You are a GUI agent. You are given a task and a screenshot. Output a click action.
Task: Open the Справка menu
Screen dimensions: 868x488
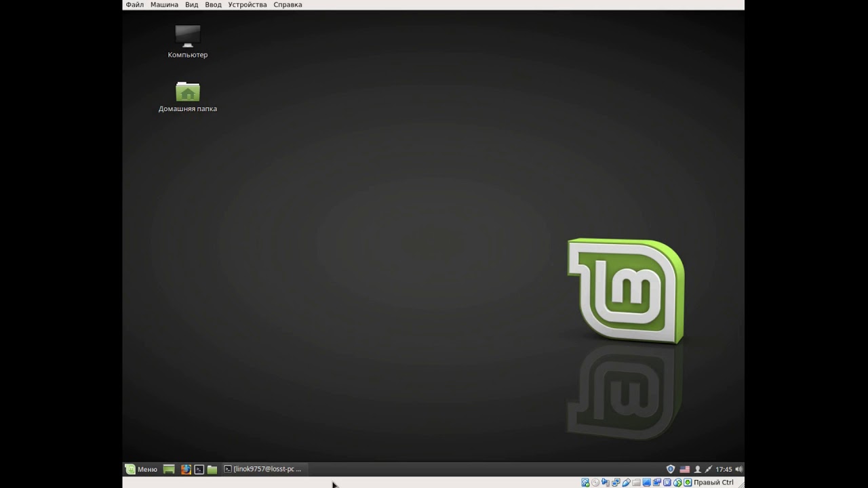click(x=288, y=5)
